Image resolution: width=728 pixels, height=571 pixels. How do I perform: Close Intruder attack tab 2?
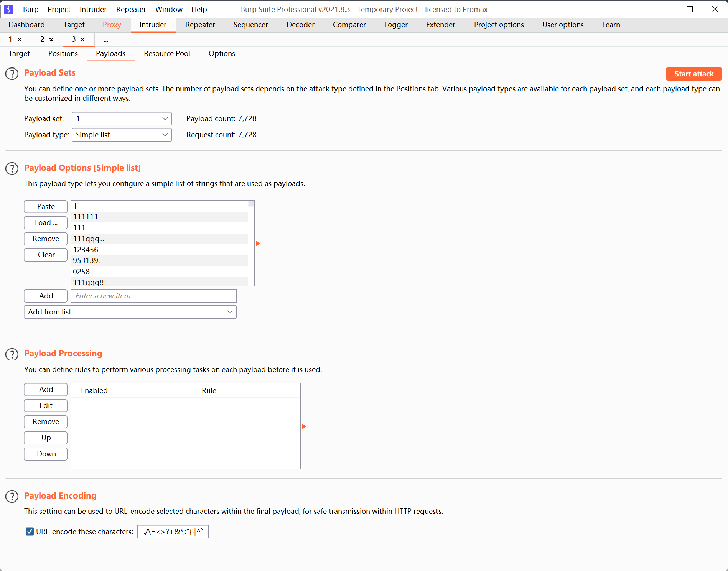pyautogui.click(x=51, y=39)
